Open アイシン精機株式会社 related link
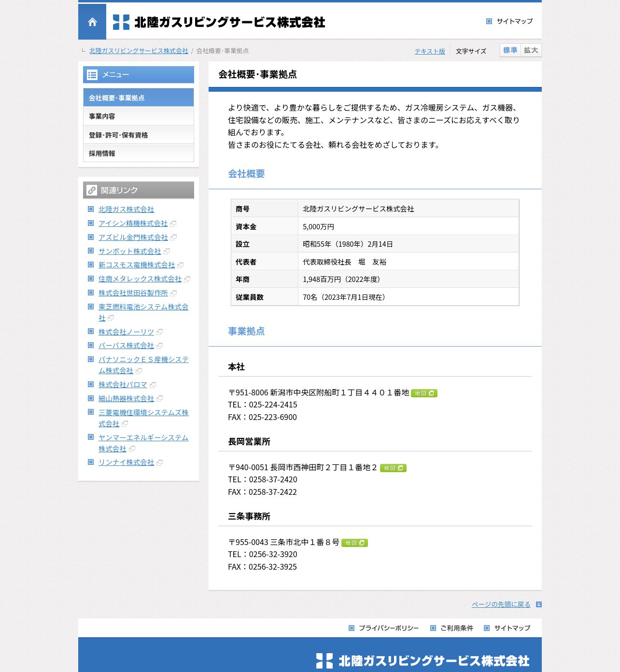This screenshot has width=620, height=672. coord(133,224)
